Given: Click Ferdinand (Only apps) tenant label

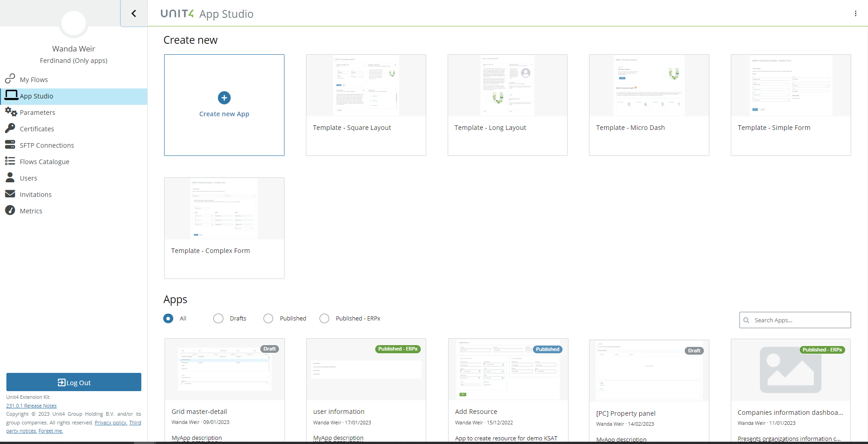Looking at the screenshot, I should coord(73,61).
